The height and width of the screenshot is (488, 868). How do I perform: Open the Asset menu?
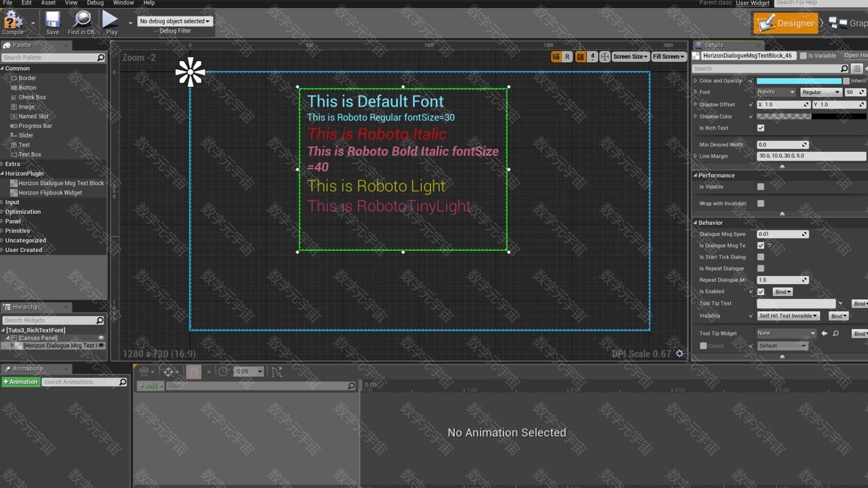(47, 3)
